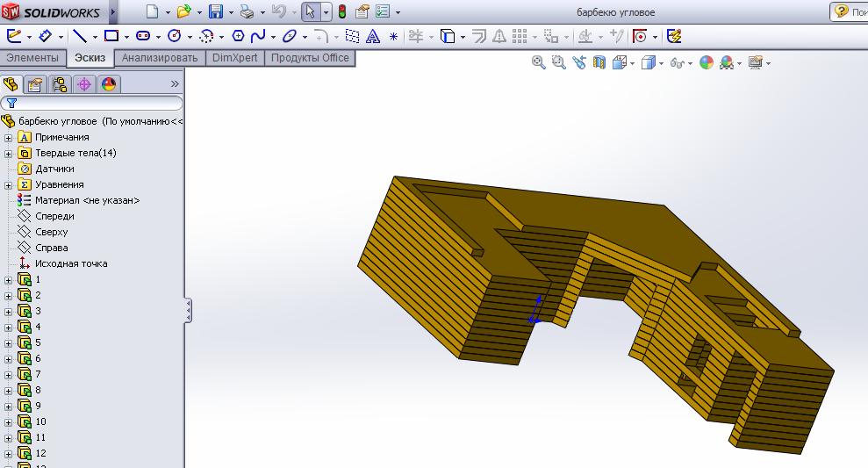868x468 pixels.
Task: Switch to the Элементы tab
Action: tap(32, 58)
